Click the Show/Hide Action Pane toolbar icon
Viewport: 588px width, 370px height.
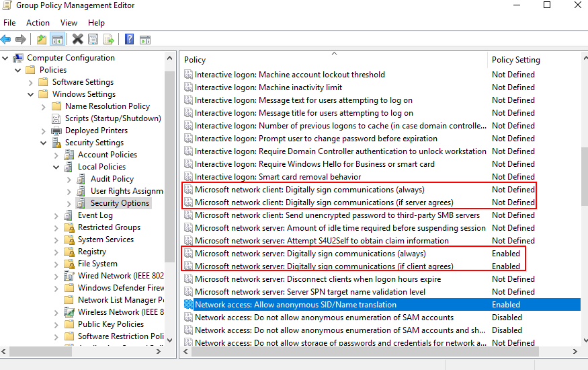click(x=144, y=39)
